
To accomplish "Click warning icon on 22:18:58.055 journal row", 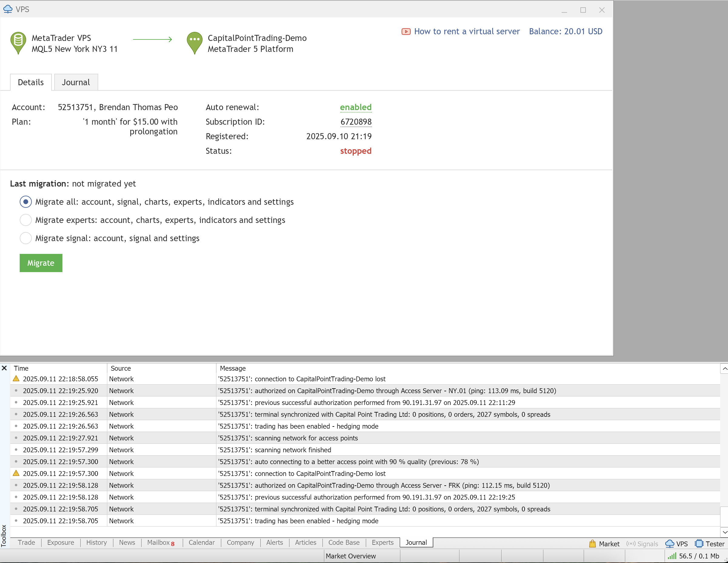I will tap(16, 379).
